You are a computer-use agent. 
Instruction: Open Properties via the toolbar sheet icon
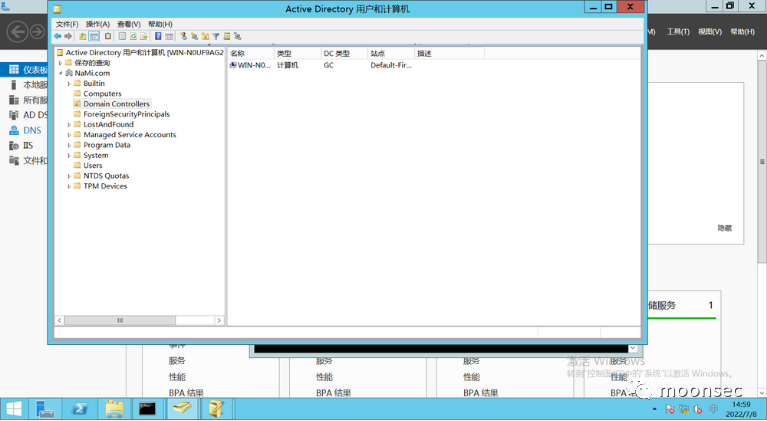tap(122, 36)
